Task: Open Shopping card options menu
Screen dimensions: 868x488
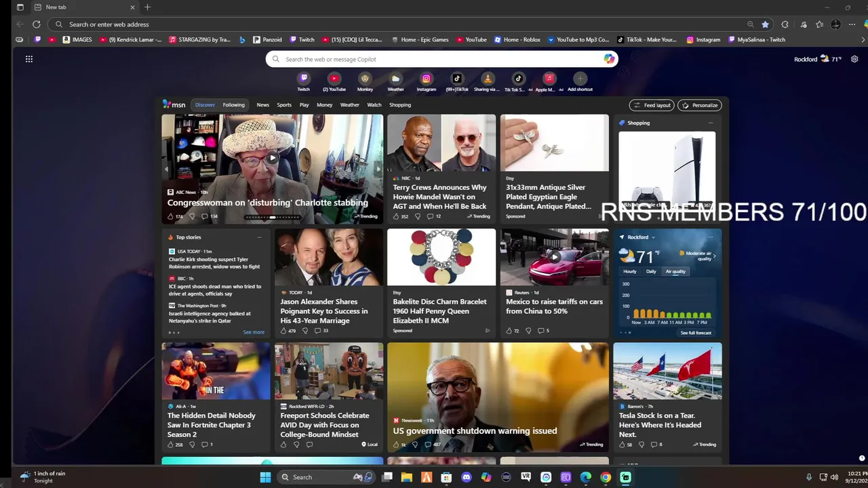Action: 711,123
